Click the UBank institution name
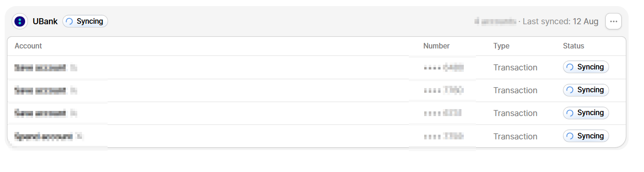The width and height of the screenshot is (644, 172). (x=45, y=21)
